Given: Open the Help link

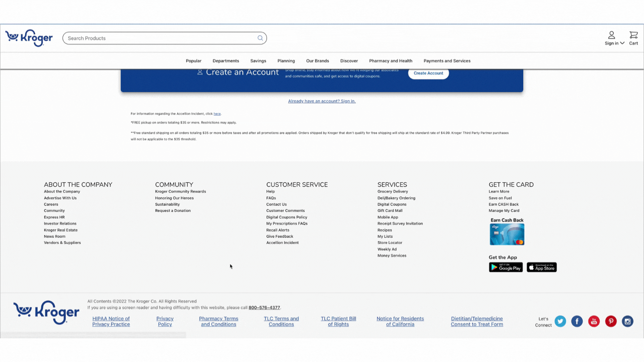Looking at the screenshot, I should [x=271, y=191].
